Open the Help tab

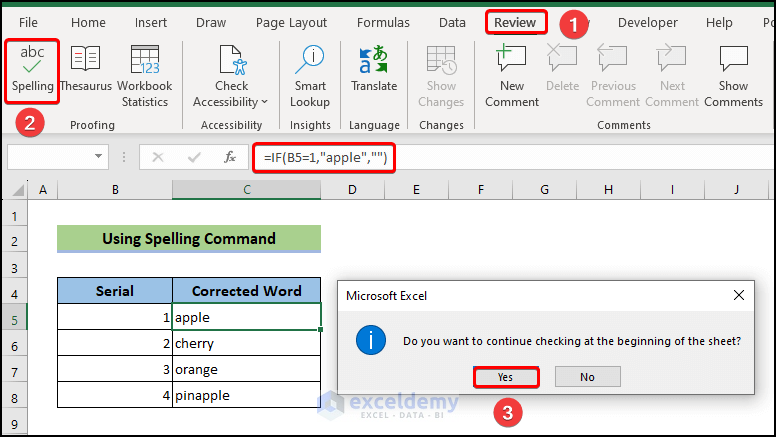[x=719, y=23]
